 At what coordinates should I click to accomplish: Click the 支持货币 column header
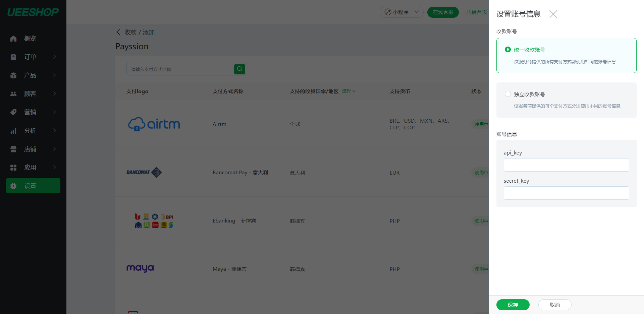pos(400,91)
